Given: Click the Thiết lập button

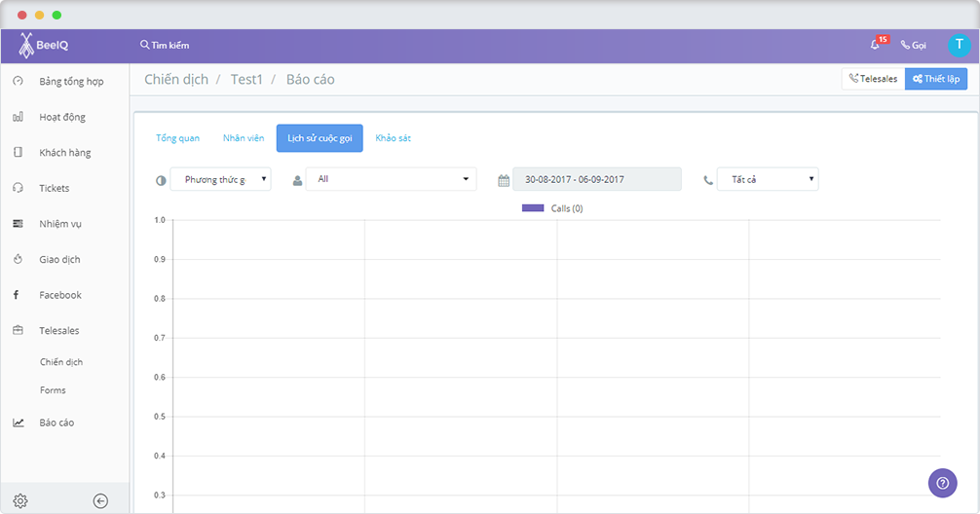Looking at the screenshot, I should coord(936,79).
